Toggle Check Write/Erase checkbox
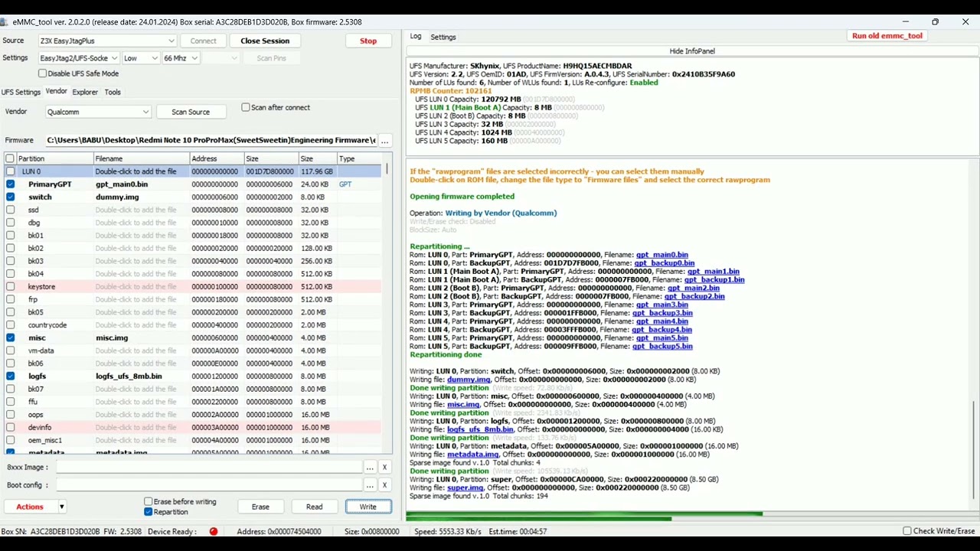Image resolution: width=980 pixels, height=551 pixels. tap(907, 531)
